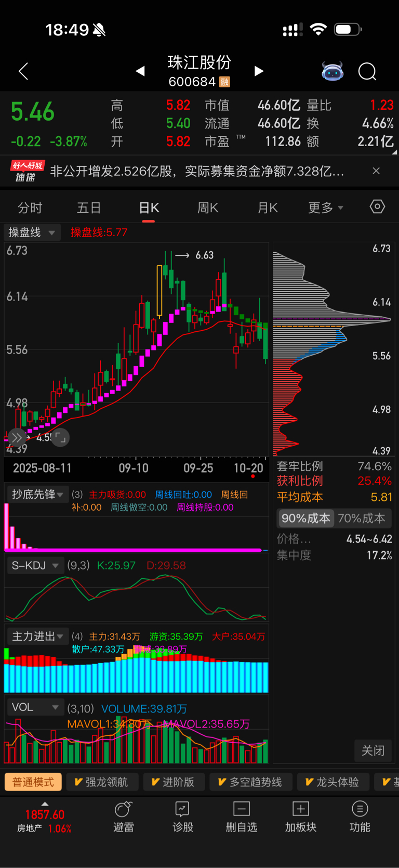The height and width of the screenshot is (868, 399).
Task: Select the 分时 tab
Action: [30, 208]
